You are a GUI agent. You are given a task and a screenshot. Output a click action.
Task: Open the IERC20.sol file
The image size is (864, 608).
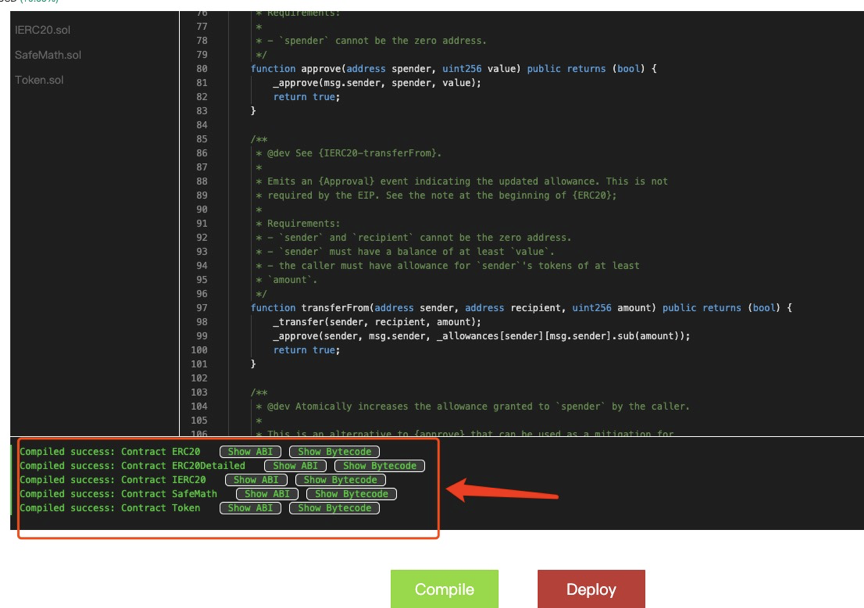[43, 30]
